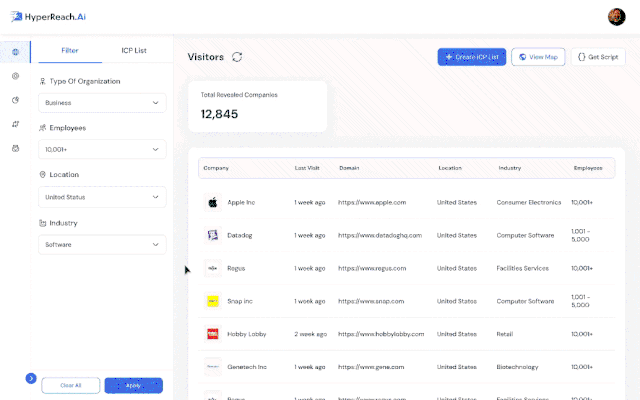Click the globe icon in left sidebar
Image resolution: width=640 pixels, height=400 pixels.
[x=15, y=52]
